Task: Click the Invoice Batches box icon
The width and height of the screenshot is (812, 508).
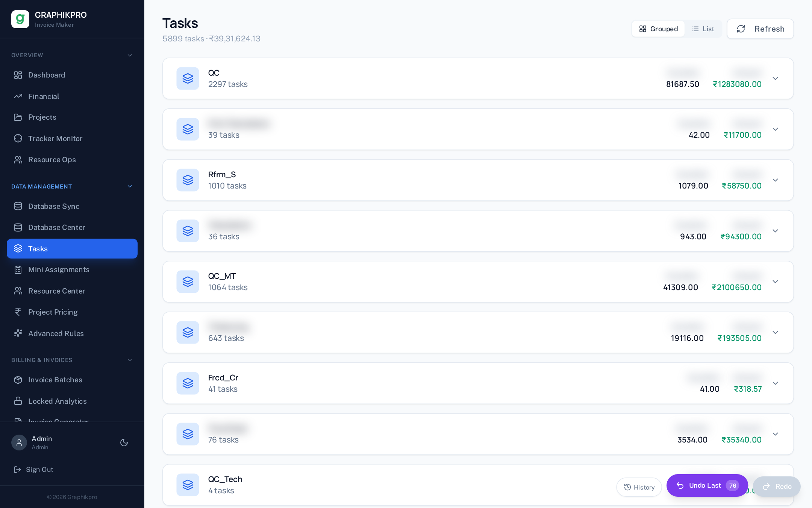Action: click(x=18, y=380)
